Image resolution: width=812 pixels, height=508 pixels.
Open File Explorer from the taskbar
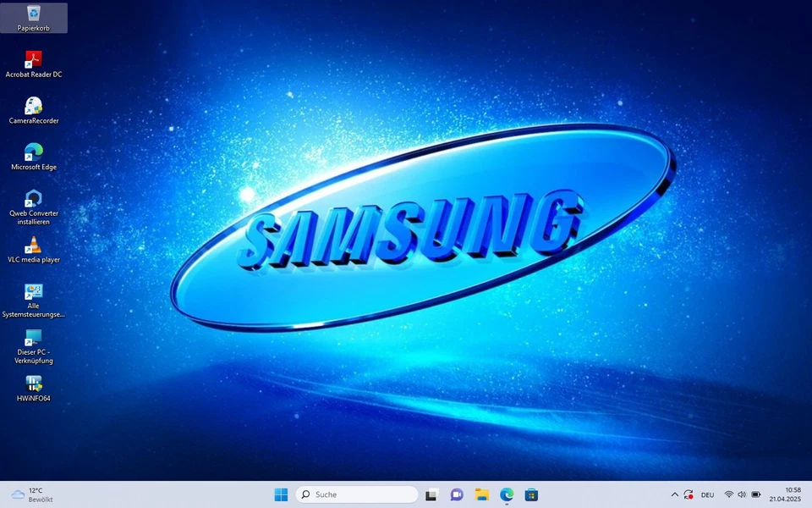482,494
